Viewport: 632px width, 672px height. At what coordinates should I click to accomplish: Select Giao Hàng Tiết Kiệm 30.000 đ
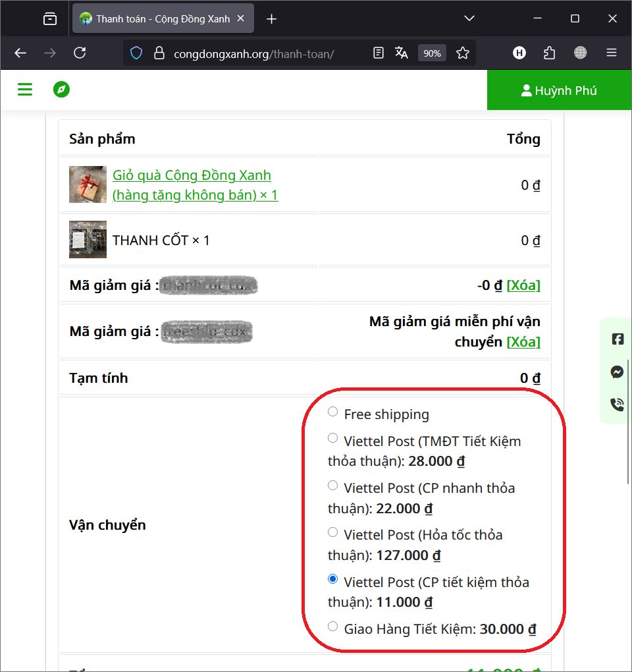tap(332, 626)
